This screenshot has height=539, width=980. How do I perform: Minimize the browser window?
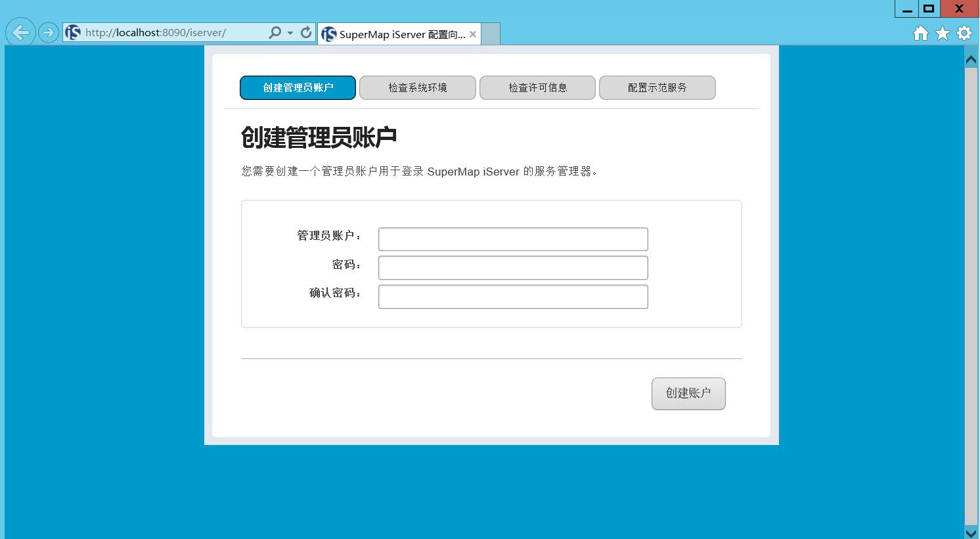coord(906,9)
